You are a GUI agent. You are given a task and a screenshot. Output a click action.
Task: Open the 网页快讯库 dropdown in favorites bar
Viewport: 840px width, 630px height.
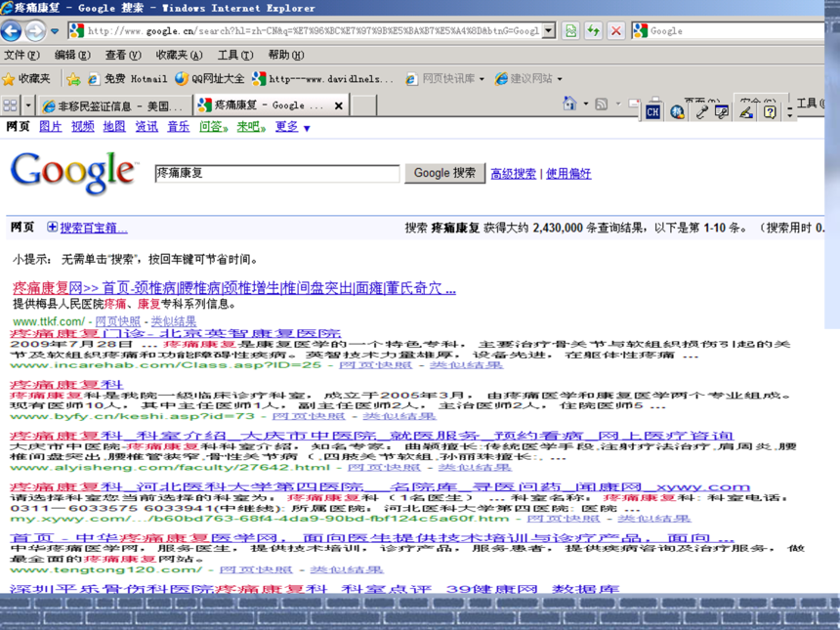click(446, 79)
